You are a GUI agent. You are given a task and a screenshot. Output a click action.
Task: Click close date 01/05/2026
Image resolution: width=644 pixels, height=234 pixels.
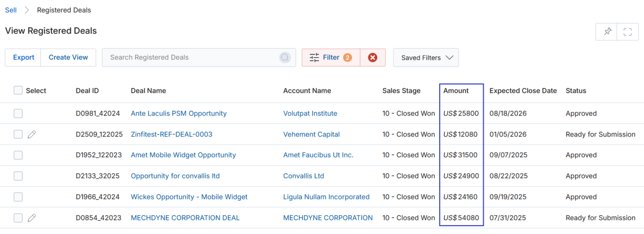pyautogui.click(x=508, y=134)
